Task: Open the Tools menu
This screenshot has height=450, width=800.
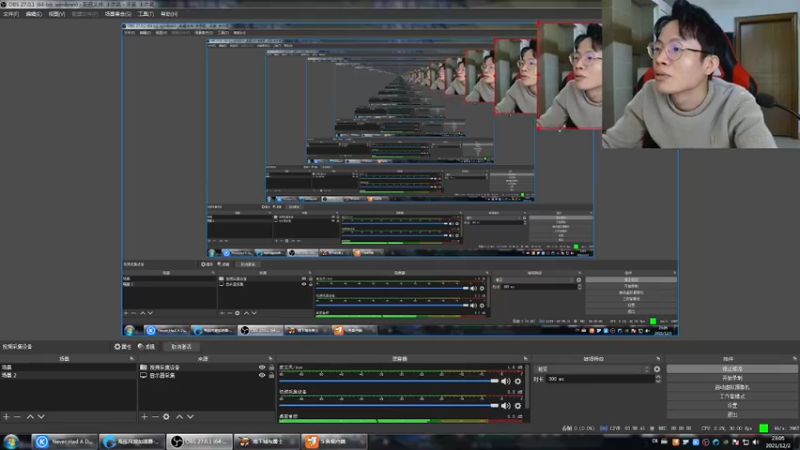Action: click(146, 14)
